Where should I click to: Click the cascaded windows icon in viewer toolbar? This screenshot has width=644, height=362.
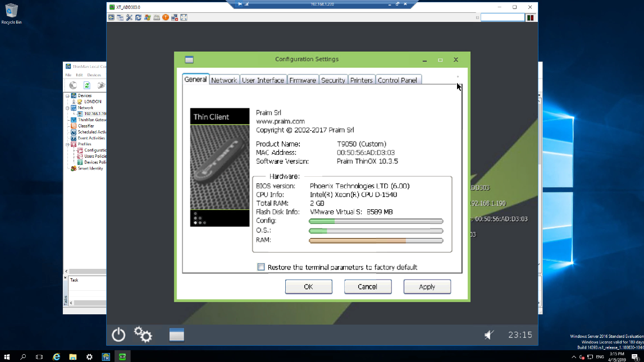pyautogui.click(x=120, y=17)
